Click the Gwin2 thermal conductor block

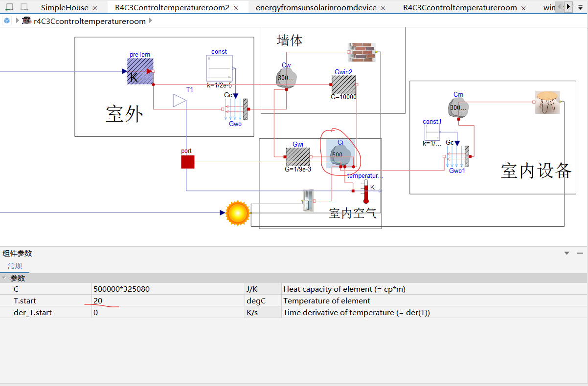[344, 85]
